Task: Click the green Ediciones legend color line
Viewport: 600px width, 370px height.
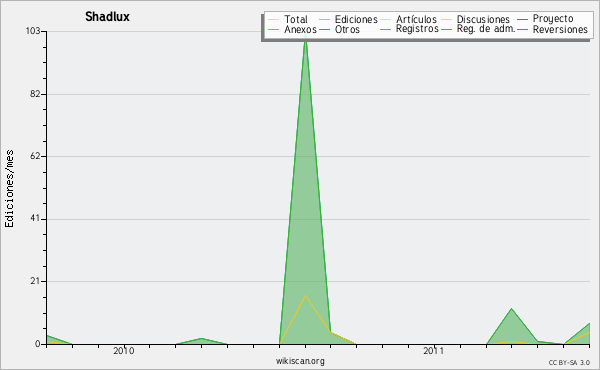Action: tap(324, 19)
